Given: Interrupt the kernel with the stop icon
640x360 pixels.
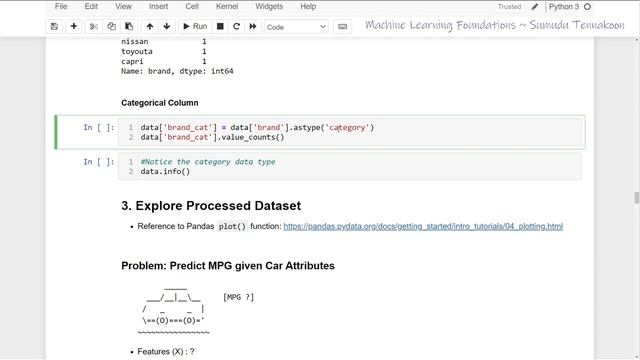Looking at the screenshot, I should click(x=220, y=27).
